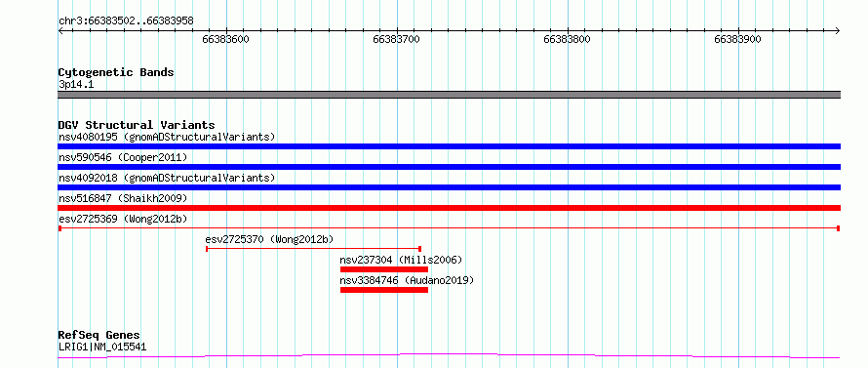Click the 66383700 ruler position marker

(x=396, y=39)
